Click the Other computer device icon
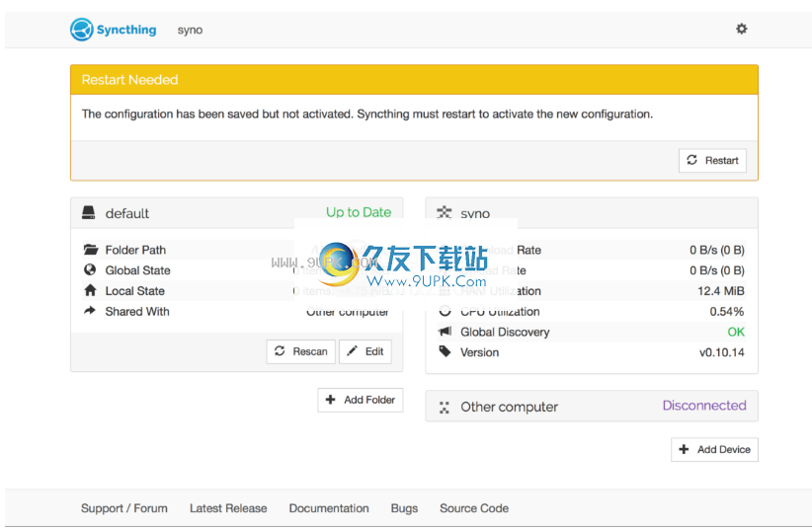812x530 pixels. [445, 408]
